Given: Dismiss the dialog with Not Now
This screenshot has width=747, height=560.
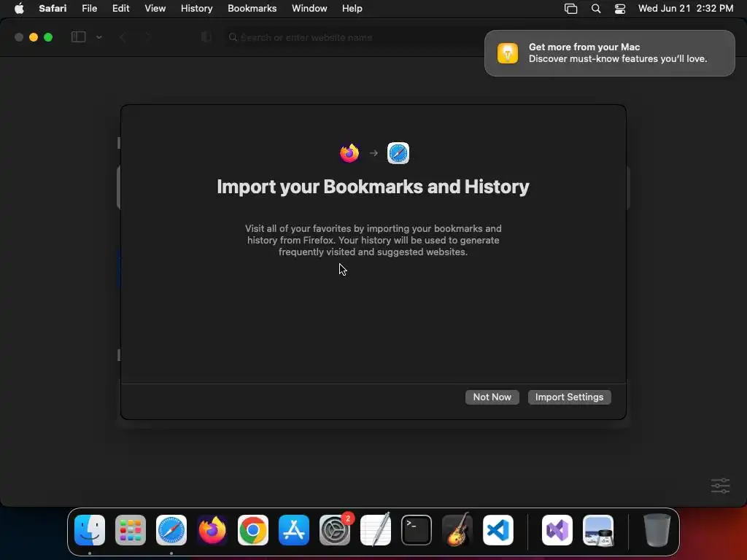Looking at the screenshot, I should coord(492,397).
